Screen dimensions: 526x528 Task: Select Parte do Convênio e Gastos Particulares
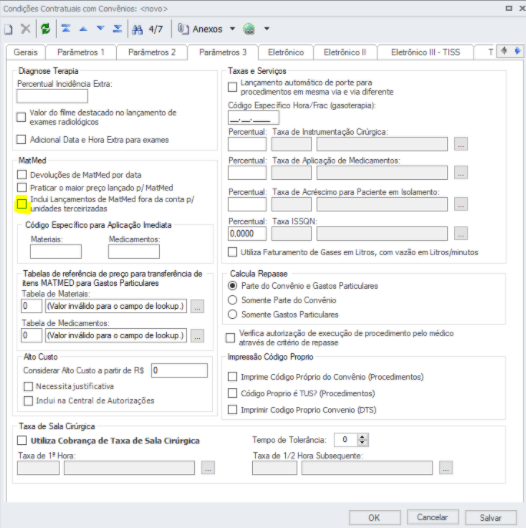tap(232, 286)
